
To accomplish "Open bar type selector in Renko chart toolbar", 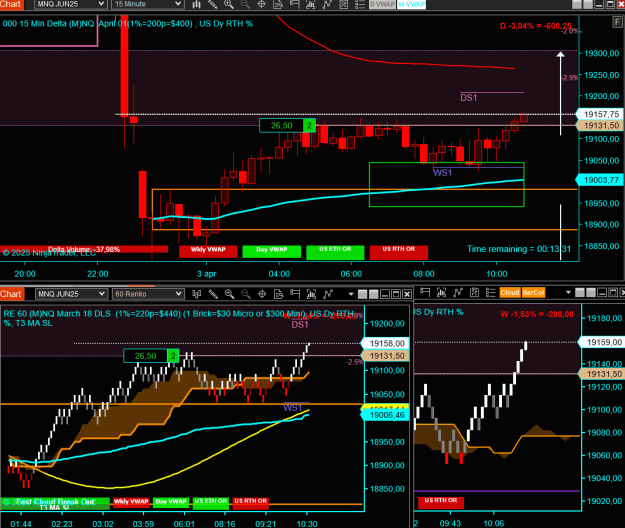I will tap(196, 294).
